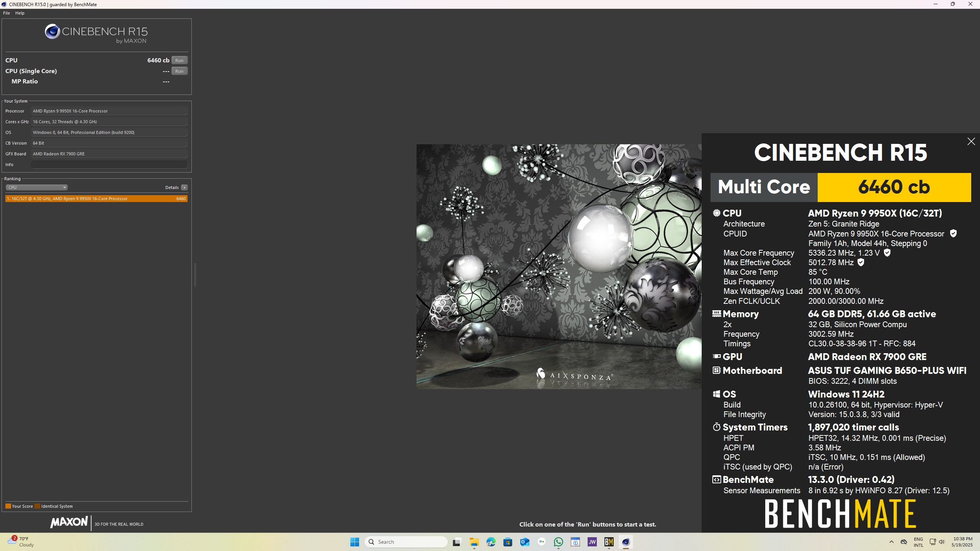This screenshot has height=551, width=980.
Task: Open the Windows Start menu
Action: 355,542
